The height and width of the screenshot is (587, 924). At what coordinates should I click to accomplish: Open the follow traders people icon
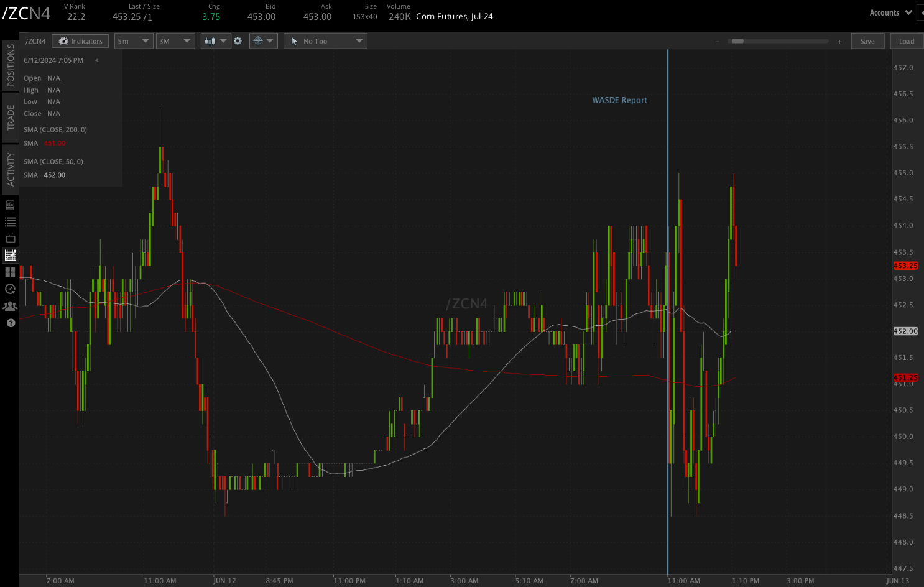click(x=10, y=306)
